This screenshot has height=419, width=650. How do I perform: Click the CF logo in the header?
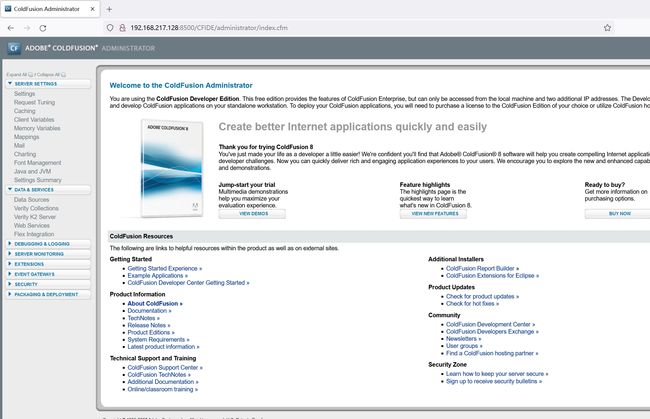click(x=14, y=48)
